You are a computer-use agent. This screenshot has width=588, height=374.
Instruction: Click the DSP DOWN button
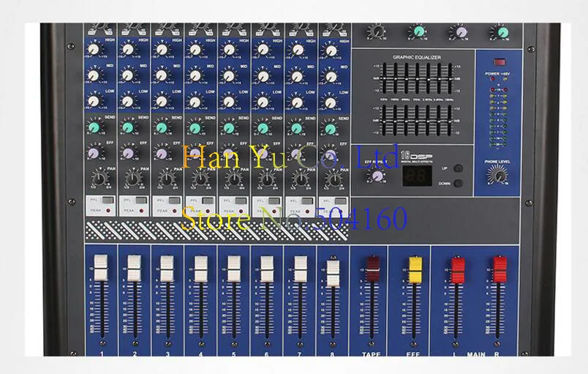458,184
